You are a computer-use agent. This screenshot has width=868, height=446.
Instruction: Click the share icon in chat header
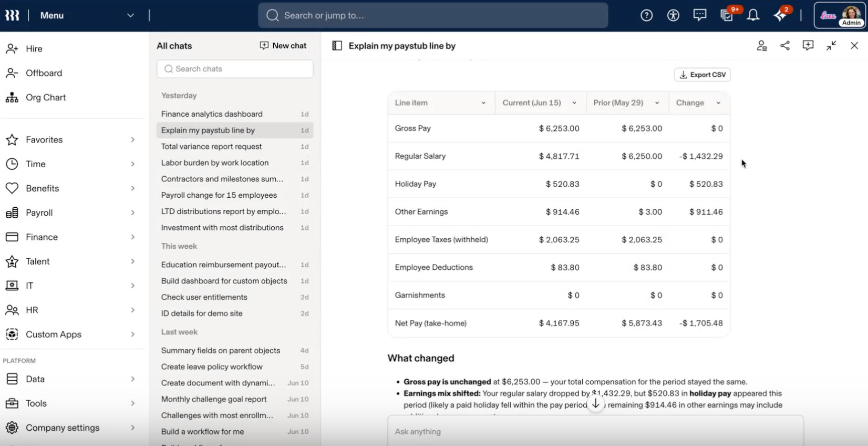pos(784,46)
